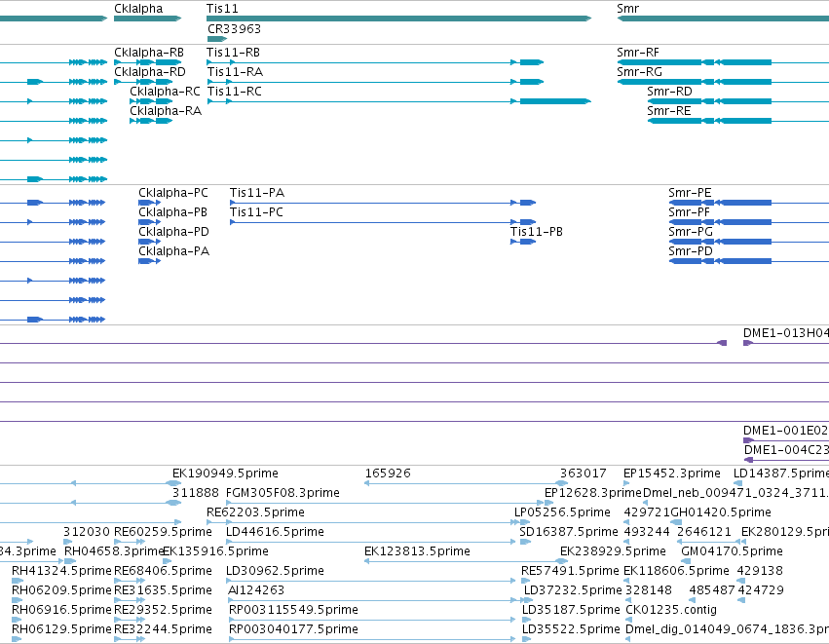Select the Tis11 gene label
Screen dimensions: 829x644
[222, 9]
